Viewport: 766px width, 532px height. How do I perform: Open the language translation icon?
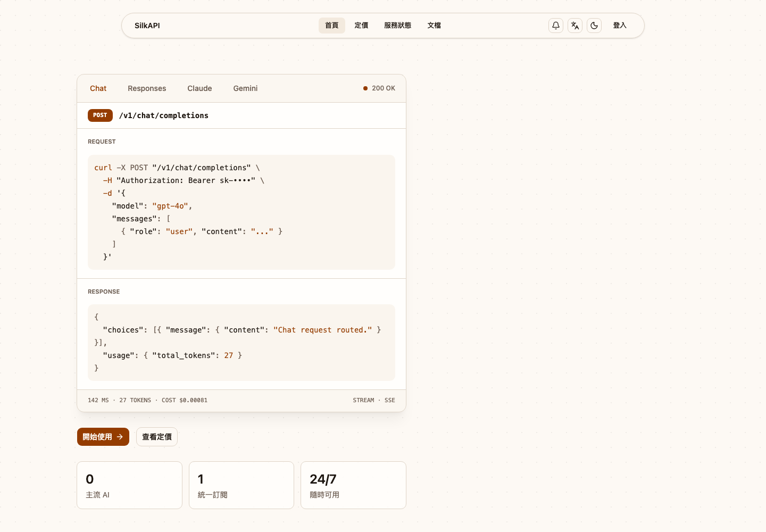tap(575, 26)
